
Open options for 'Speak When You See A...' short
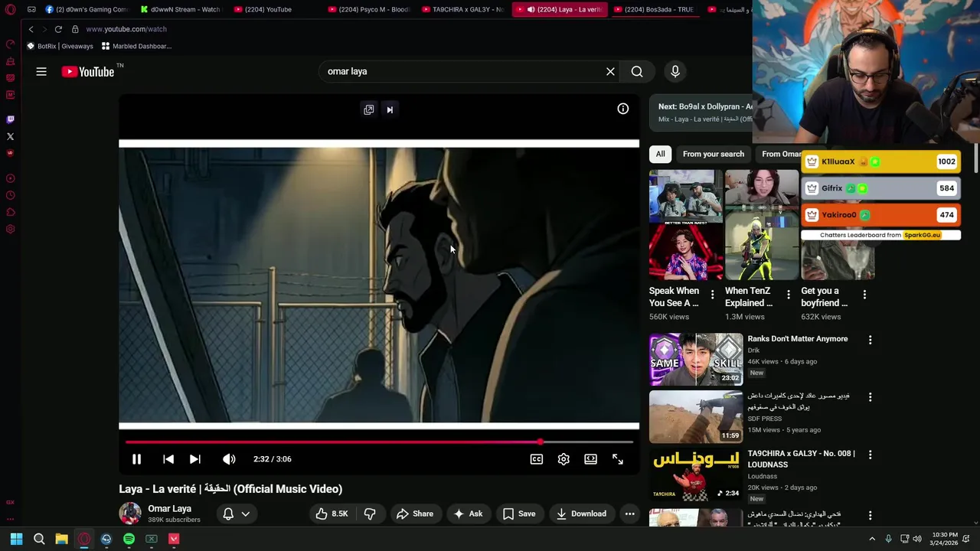pyautogui.click(x=713, y=295)
